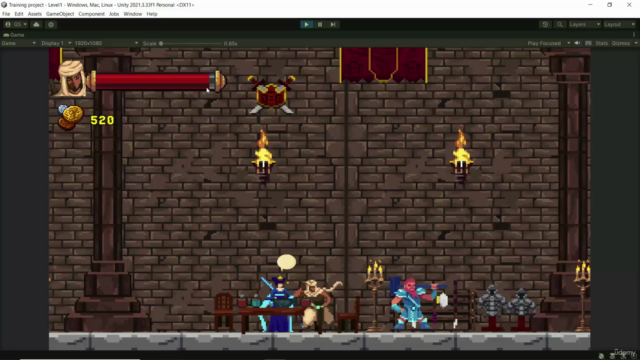The width and height of the screenshot is (640, 360).
Task: Toggle the Stats overlay button
Action: tap(602, 43)
